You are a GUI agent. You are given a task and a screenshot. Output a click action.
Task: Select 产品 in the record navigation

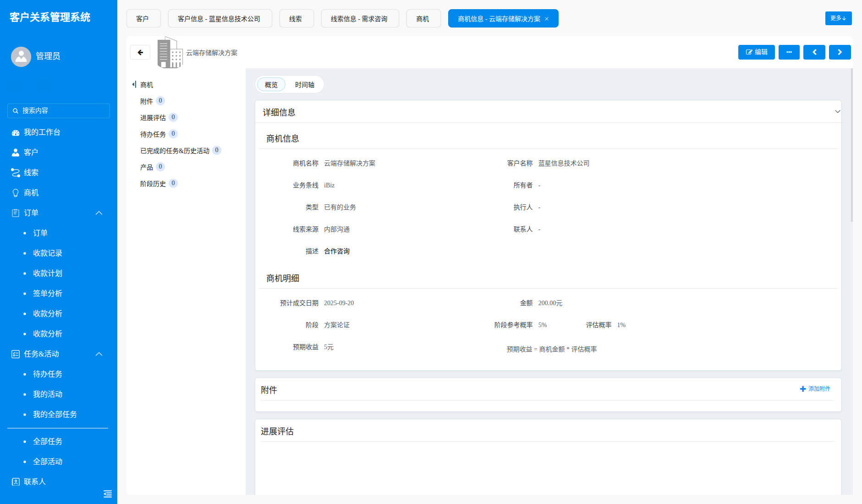coord(147,167)
